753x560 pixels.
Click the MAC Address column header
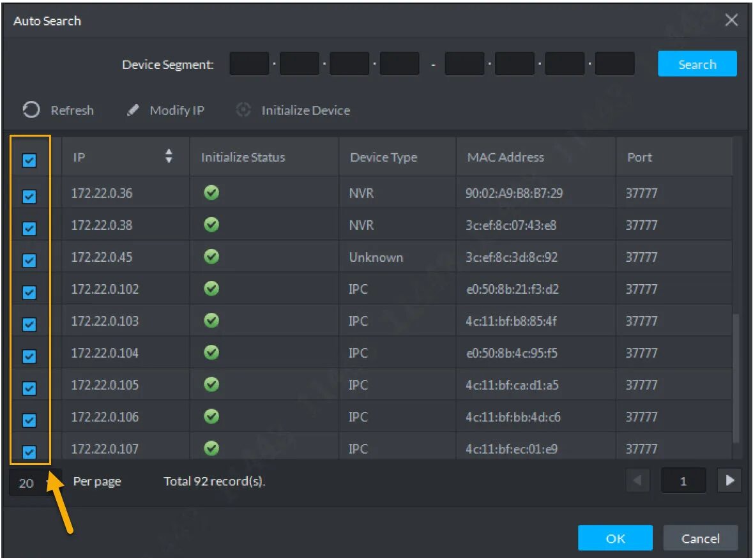tap(535, 156)
